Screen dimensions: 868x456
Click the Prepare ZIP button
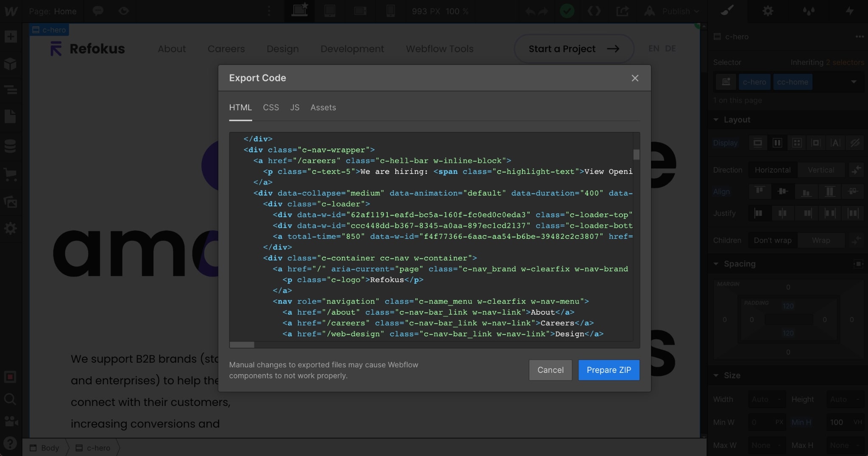point(609,370)
